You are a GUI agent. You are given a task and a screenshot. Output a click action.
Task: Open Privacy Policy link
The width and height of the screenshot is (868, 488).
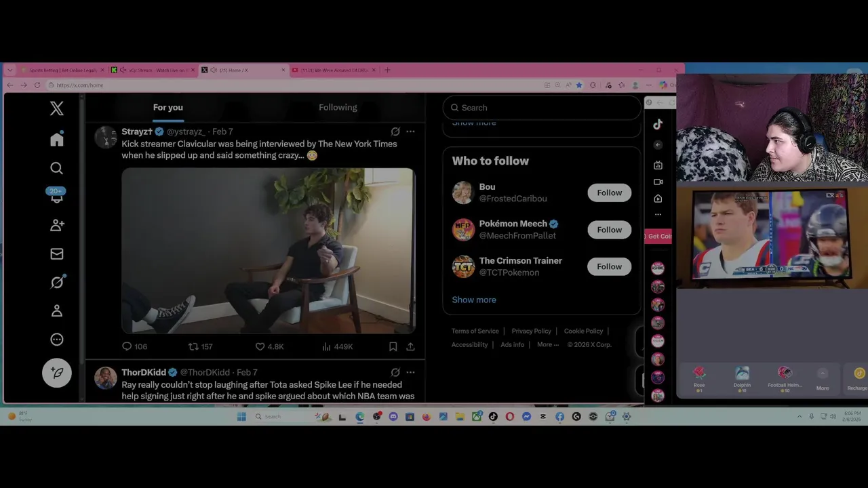coord(531,331)
